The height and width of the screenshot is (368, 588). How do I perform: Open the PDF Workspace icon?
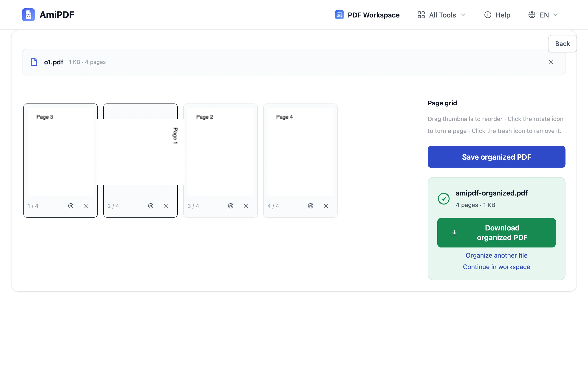point(339,15)
